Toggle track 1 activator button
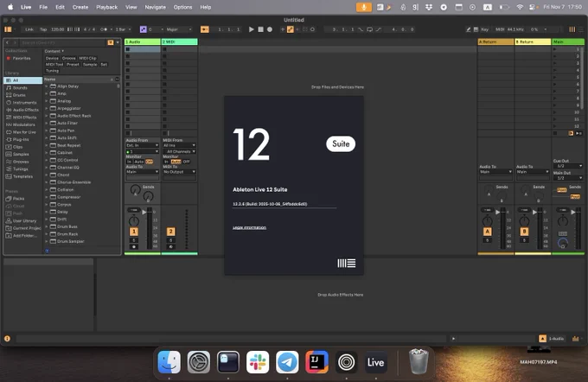The image size is (588, 382). 134,232
